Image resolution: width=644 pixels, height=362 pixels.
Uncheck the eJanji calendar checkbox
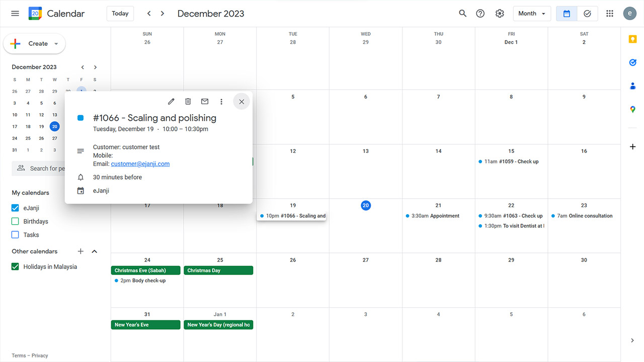point(15,208)
